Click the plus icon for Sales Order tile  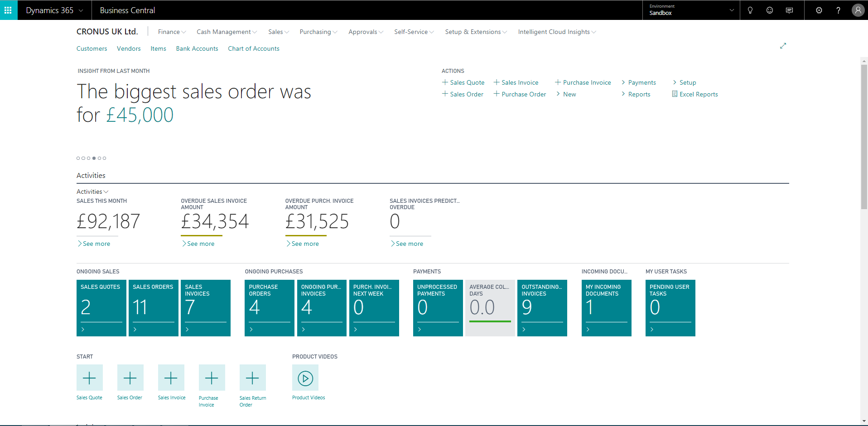pyautogui.click(x=130, y=378)
